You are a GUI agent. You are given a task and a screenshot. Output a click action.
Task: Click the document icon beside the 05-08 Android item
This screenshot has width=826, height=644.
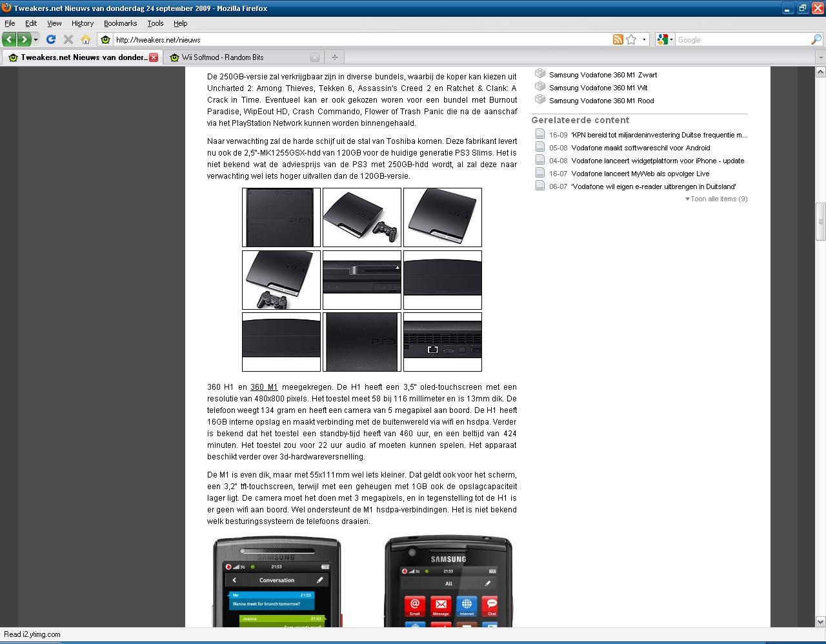coord(540,147)
